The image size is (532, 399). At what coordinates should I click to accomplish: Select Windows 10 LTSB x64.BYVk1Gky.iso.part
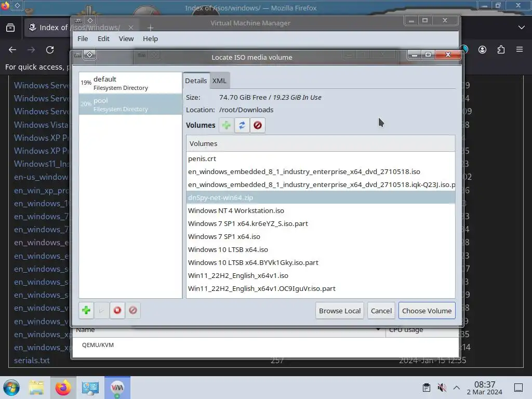click(x=321, y=262)
